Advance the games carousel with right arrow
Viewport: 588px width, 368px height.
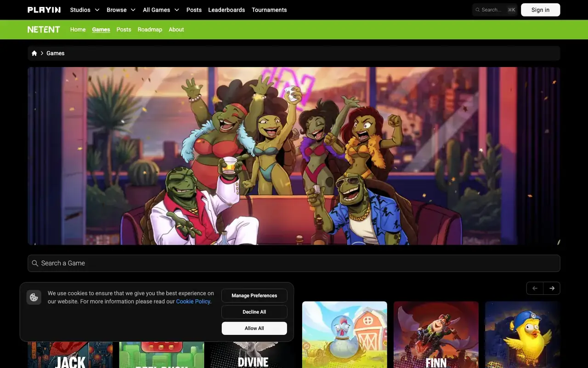click(x=552, y=288)
